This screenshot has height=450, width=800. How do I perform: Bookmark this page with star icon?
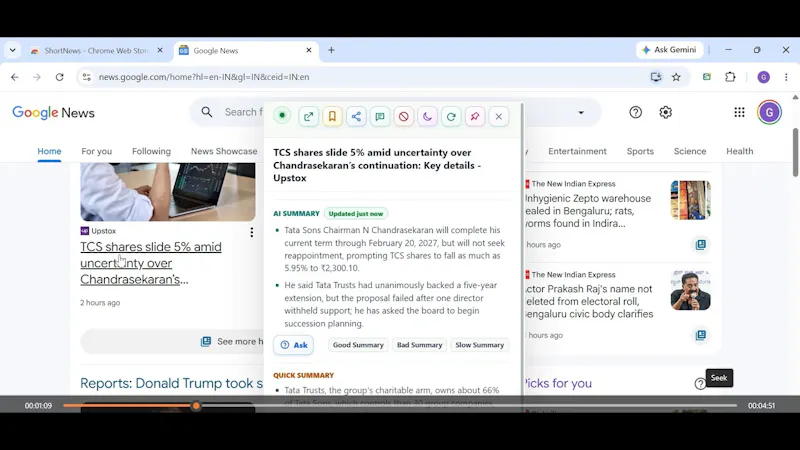[676, 77]
